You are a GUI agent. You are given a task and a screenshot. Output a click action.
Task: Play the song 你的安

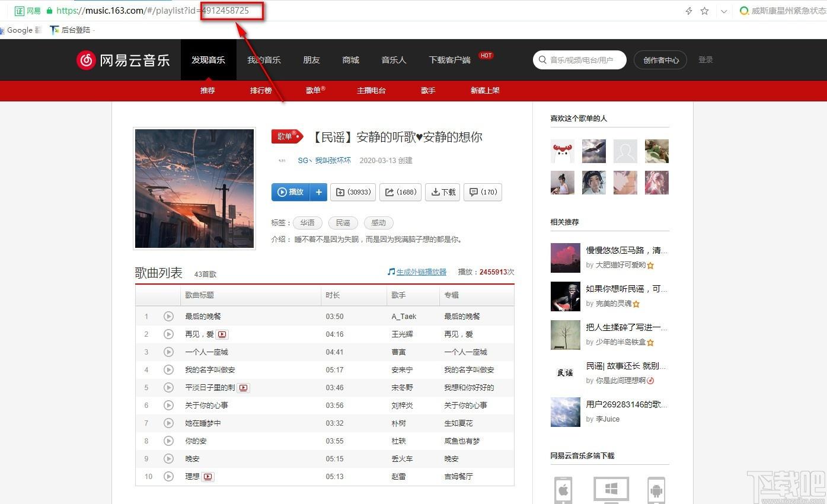(x=168, y=441)
